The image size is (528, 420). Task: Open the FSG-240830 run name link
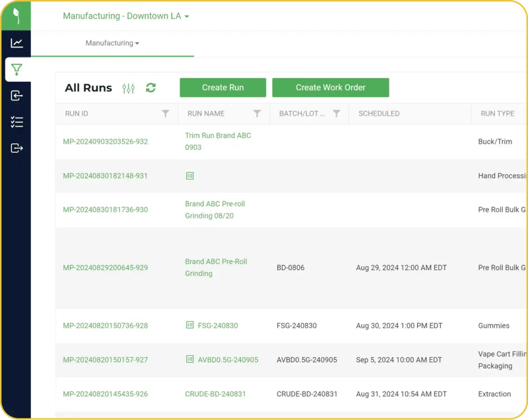click(x=218, y=326)
